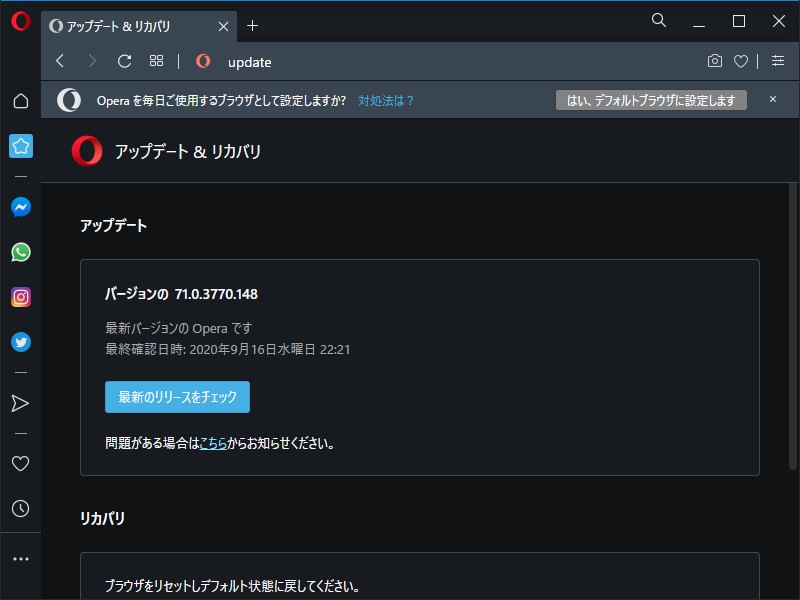
Task: Go back with the back arrow
Action: click(x=60, y=61)
